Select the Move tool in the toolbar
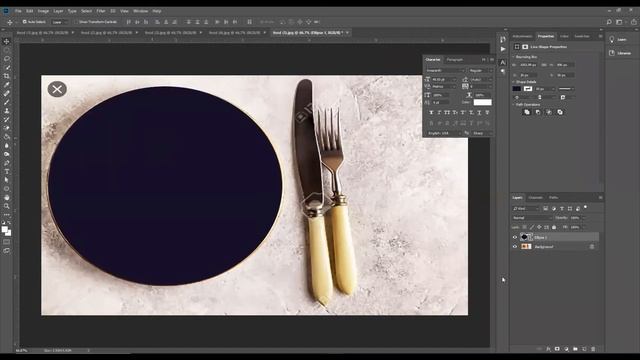This screenshot has width=640, height=360. coord(7,41)
